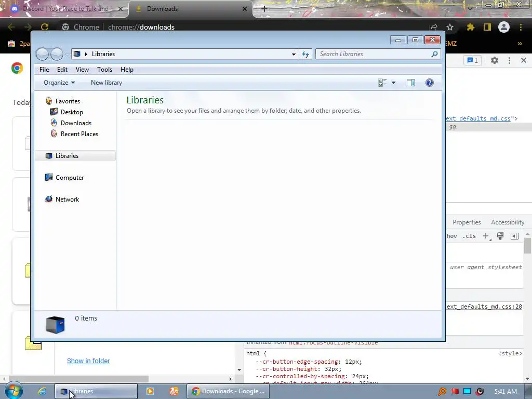Image resolution: width=532 pixels, height=399 pixels.
Task: Click the share page icon in Chrome
Action: click(433, 27)
